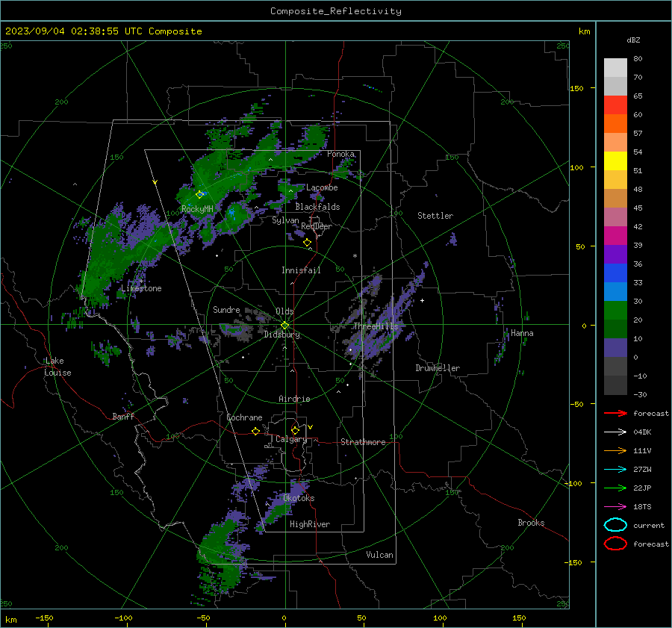Click the Okotoks city label

pyautogui.click(x=299, y=498)
